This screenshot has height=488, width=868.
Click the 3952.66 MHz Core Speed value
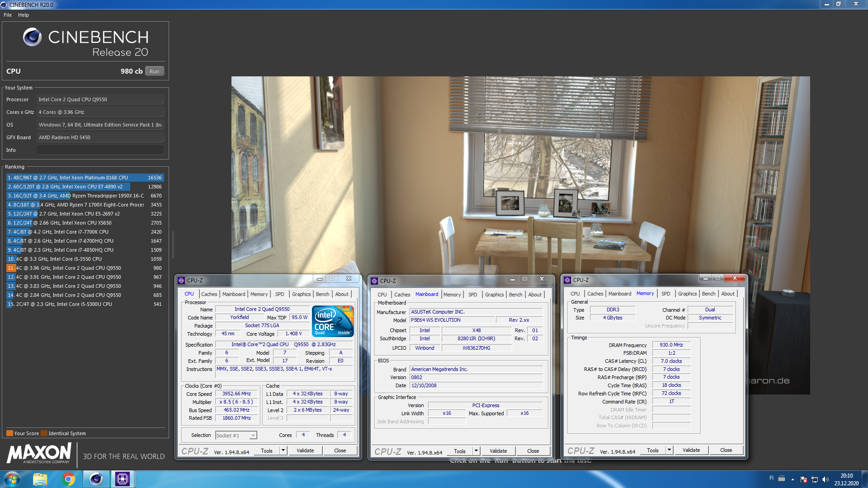coord(236,394)
